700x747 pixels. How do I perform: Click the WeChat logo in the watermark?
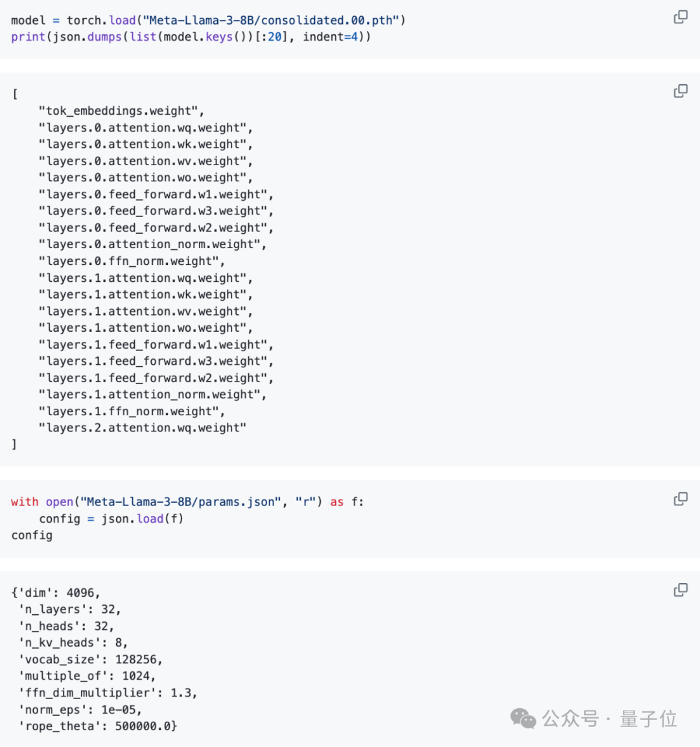pos(523,718)
